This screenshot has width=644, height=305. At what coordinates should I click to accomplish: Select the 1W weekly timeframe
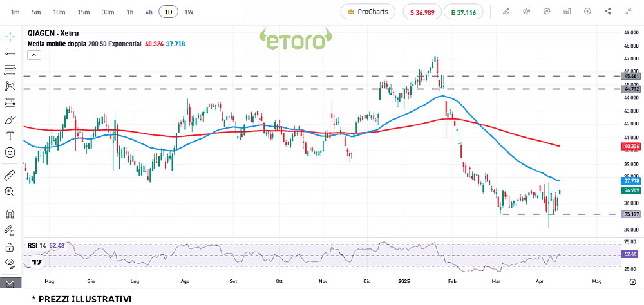189,12
